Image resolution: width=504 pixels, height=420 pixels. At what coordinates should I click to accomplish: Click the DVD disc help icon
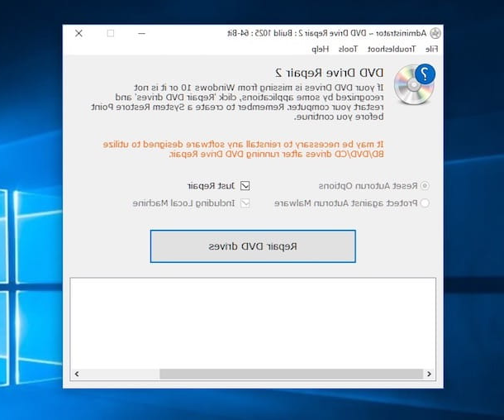[415, 84]
